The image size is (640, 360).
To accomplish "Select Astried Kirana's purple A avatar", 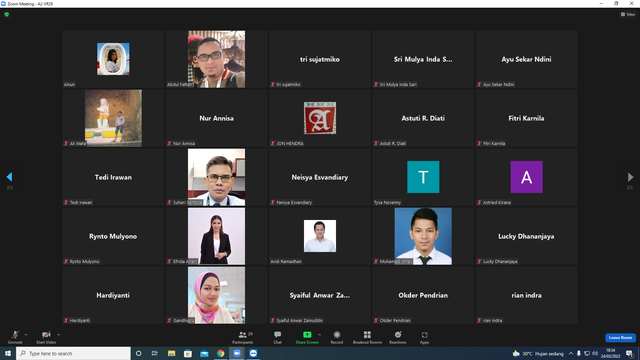I will tap(527, 177).
